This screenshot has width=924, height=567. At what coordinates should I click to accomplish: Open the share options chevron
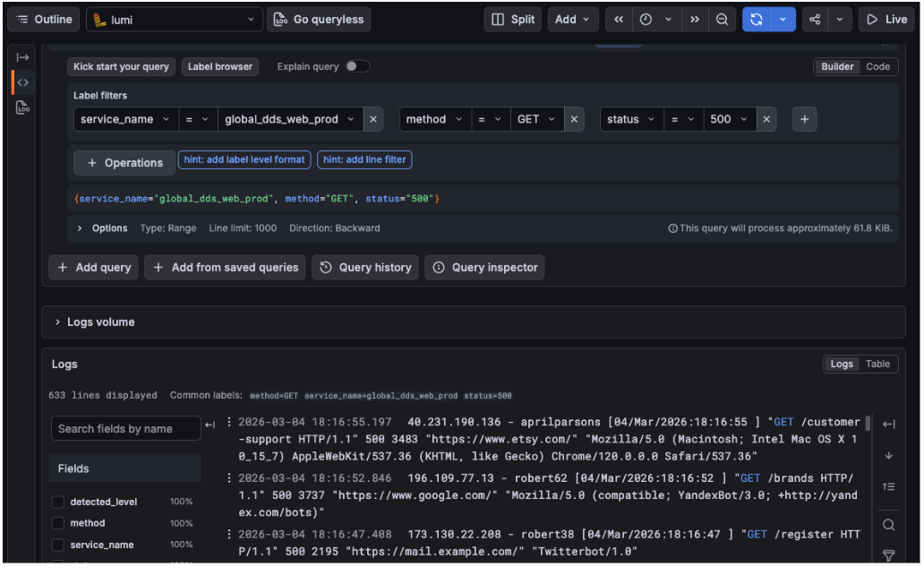pyautogui.click(x=840, y=20)
